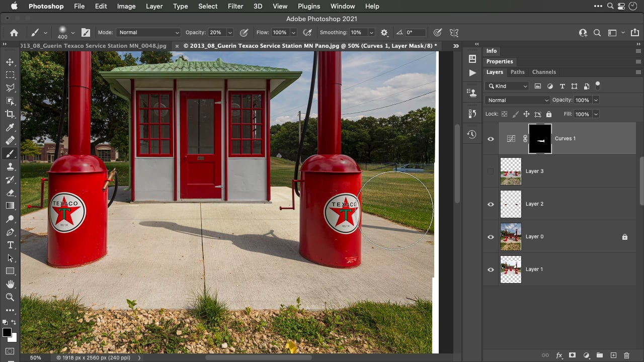Switch to the Channels tab
The height and width of the screenshot is (362, 644).
(544, 72)
